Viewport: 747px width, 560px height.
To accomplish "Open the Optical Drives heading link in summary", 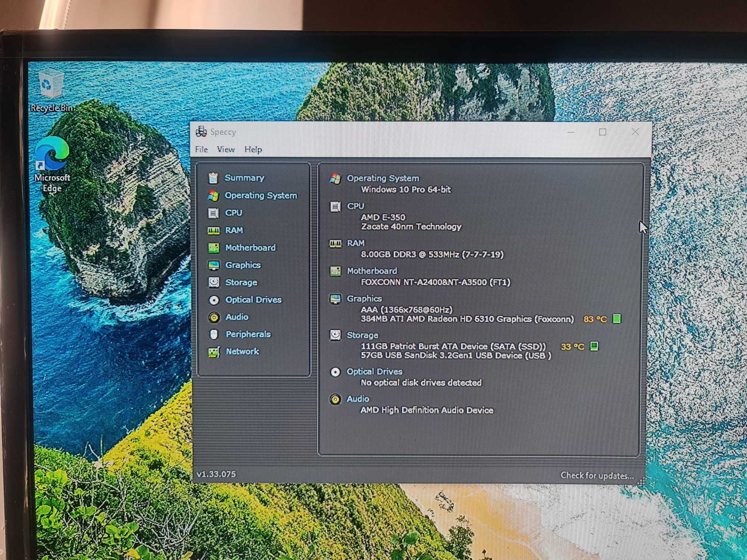I will [374, 371].
